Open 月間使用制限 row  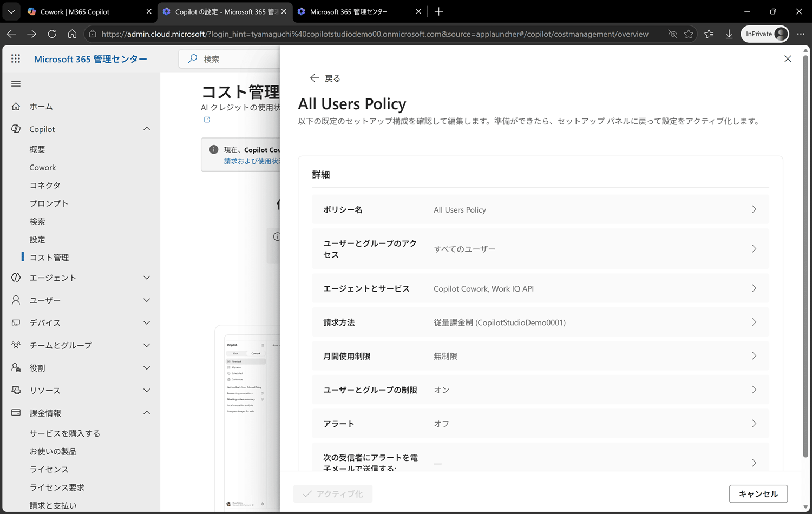tap(540, 356)
